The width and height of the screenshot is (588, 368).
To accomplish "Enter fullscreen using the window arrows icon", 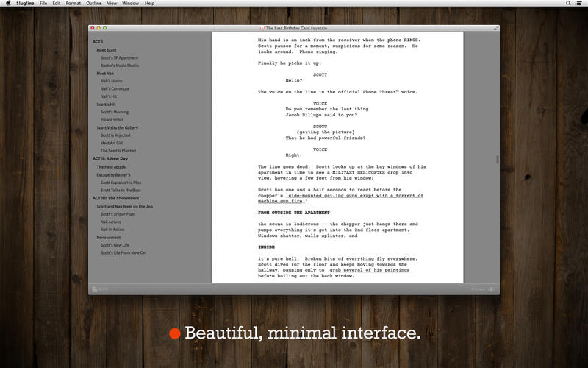I will tap(495, 28).
